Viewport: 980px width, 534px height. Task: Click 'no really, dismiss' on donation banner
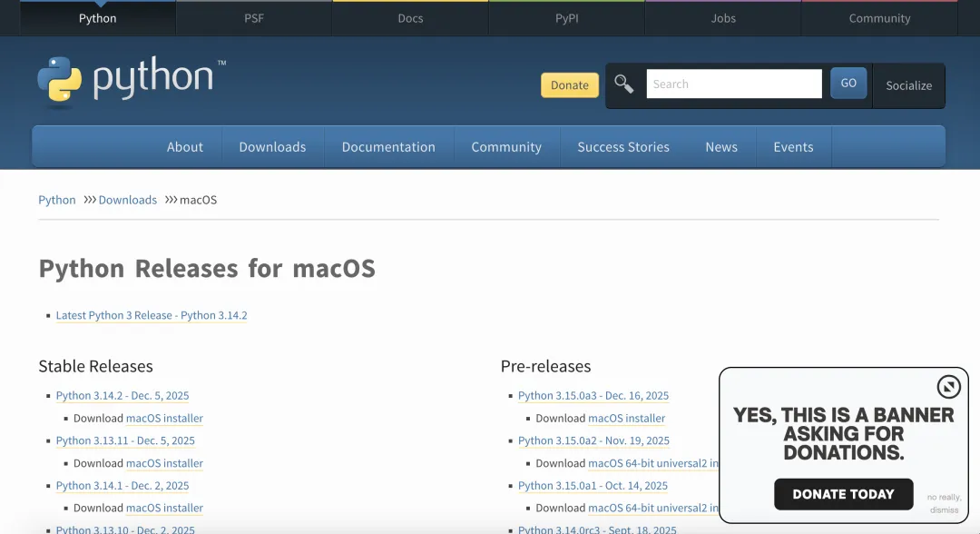944,503
